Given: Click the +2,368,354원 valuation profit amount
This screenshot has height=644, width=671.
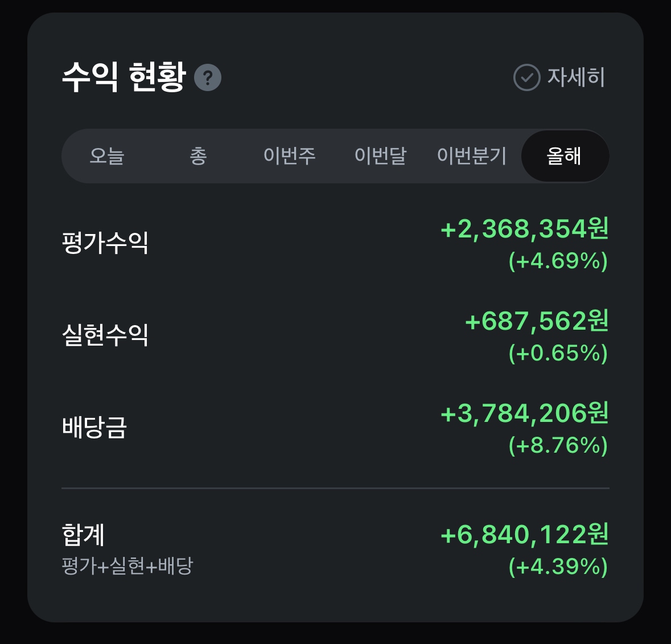Looking at the screenshot, I should [524, 229].
